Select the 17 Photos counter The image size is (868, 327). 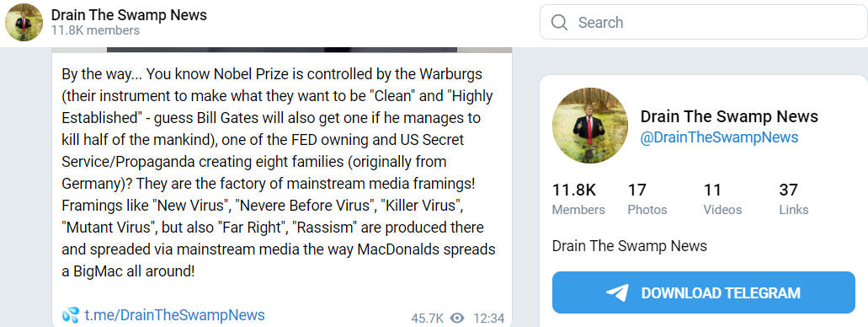click(x=647, y=199)
